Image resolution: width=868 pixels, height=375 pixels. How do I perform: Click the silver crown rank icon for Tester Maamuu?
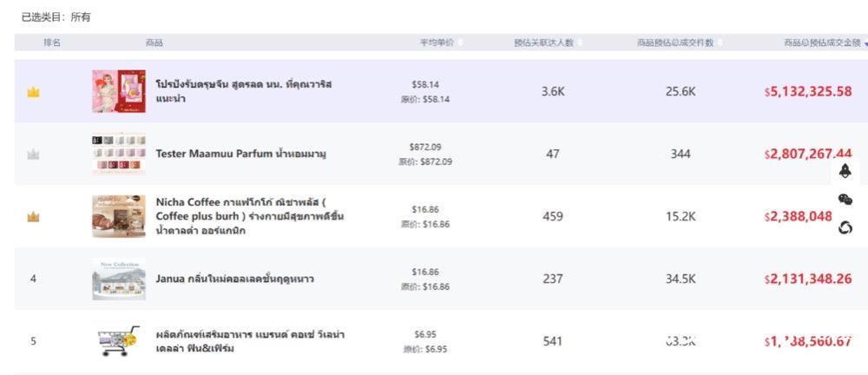click(x=33, y=155)
